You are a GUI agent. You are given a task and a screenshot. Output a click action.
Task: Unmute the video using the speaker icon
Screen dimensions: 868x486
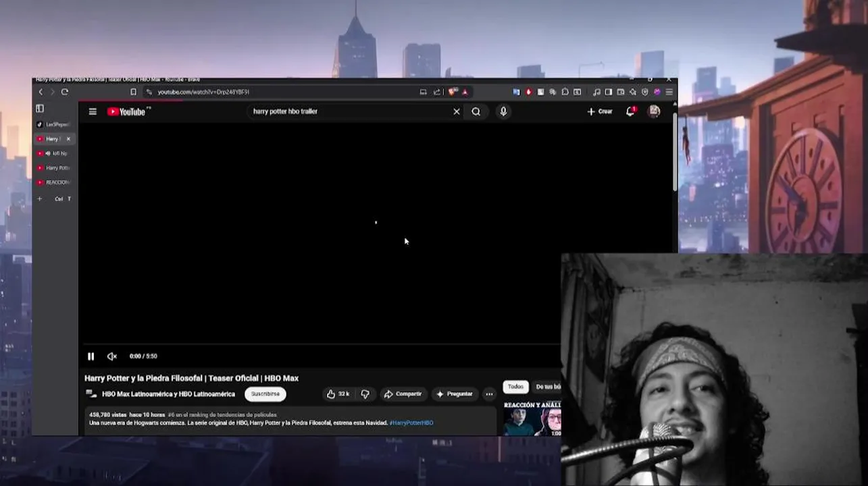[112, 356]
